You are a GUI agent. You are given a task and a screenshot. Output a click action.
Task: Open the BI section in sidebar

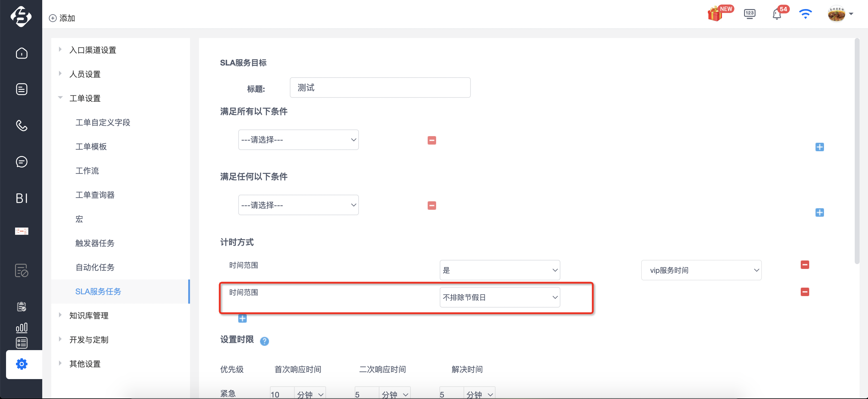pyautogui.click(x=22, y=198)
